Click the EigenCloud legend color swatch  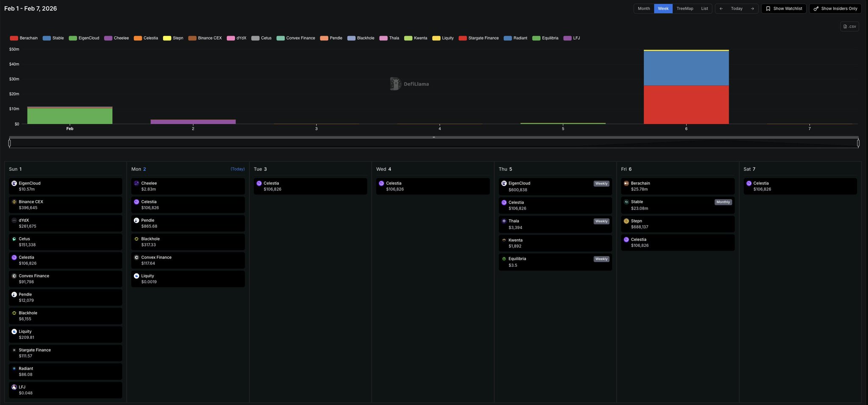[73, 38]
